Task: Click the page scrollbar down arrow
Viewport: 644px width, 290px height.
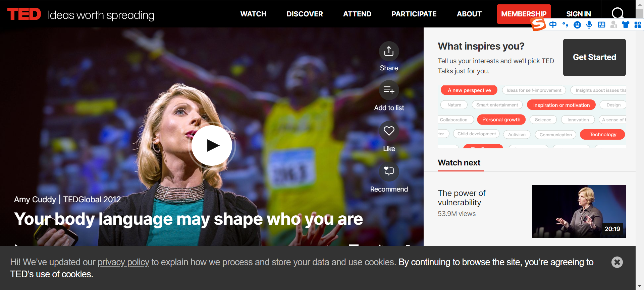Action: pyautogui.click(x=640, y=286)
